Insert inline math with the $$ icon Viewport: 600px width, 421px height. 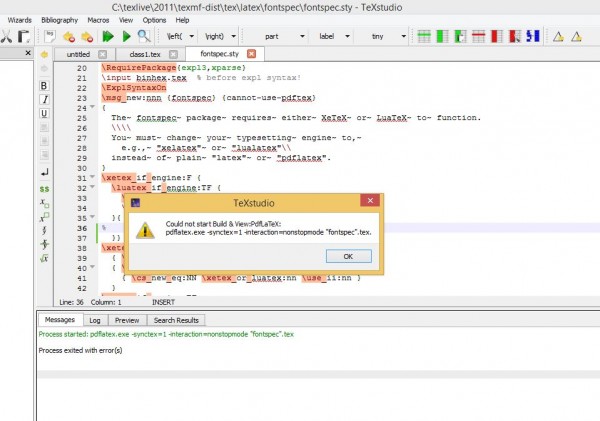click(x=45, y=188)
